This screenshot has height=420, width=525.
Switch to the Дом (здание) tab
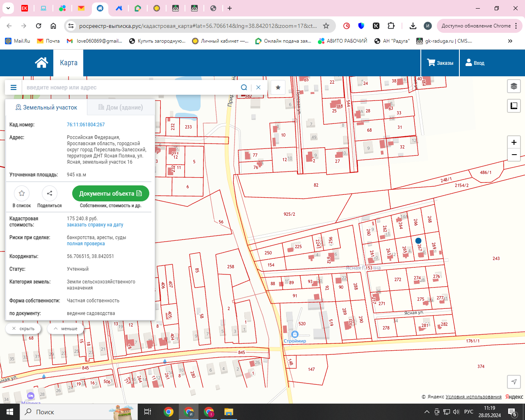pyautogui.click(x=121, y=107)
